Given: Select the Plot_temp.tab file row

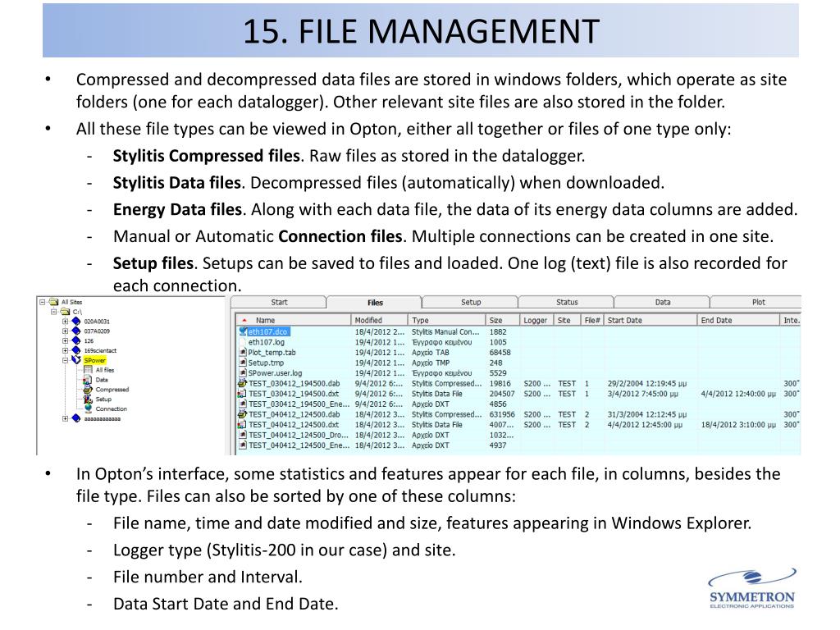Looking at the screenshot, I should coord(518,353).
